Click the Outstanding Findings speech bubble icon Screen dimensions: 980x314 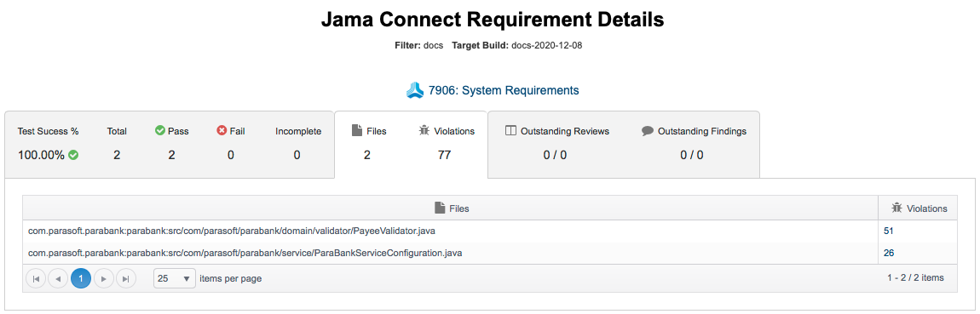point(648,131)
